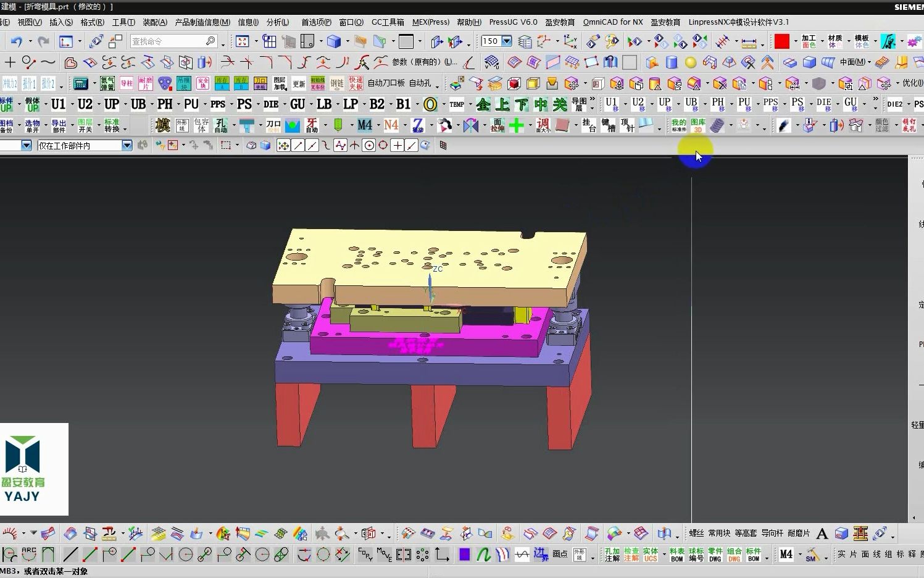Viewport: 924px width, 578px height.
Task: Open the PressUG V6.0 menu
Action: [513, 22]
